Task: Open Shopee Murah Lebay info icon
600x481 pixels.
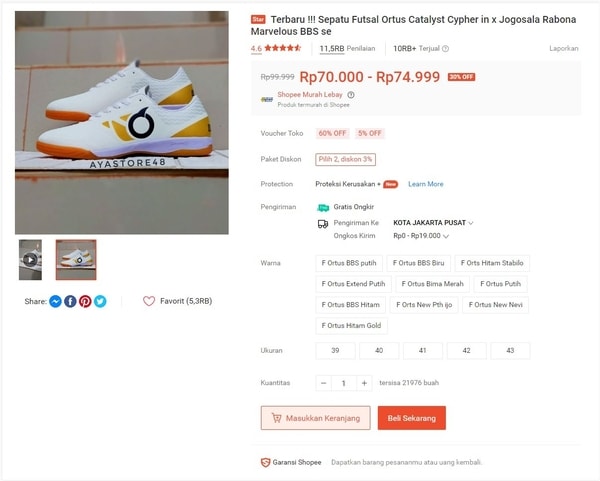Action: (x=351, y=95)
